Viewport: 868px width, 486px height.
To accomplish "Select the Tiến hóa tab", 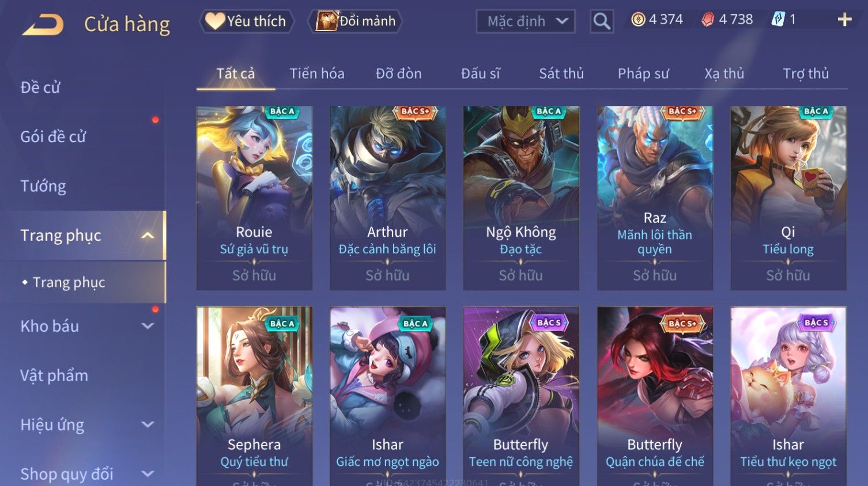I will pyautogui.click(x=317, y=74).
